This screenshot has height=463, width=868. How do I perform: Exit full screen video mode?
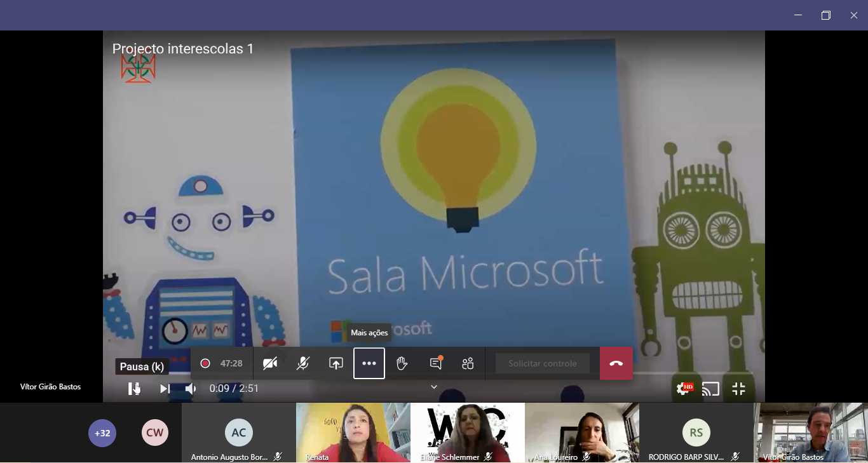(x=738, y=389)
